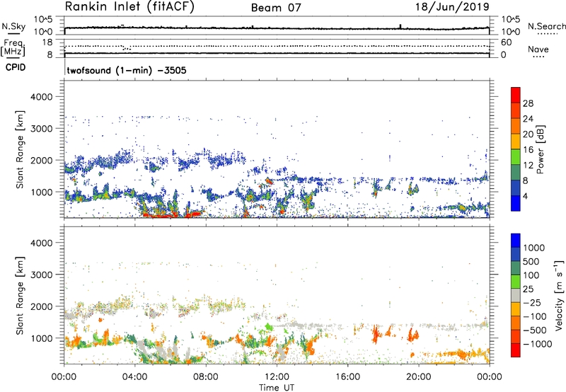Click the red bottom segment of Velocity color bar
This screenshot has width=566, height=392.
tap(516, 350)
